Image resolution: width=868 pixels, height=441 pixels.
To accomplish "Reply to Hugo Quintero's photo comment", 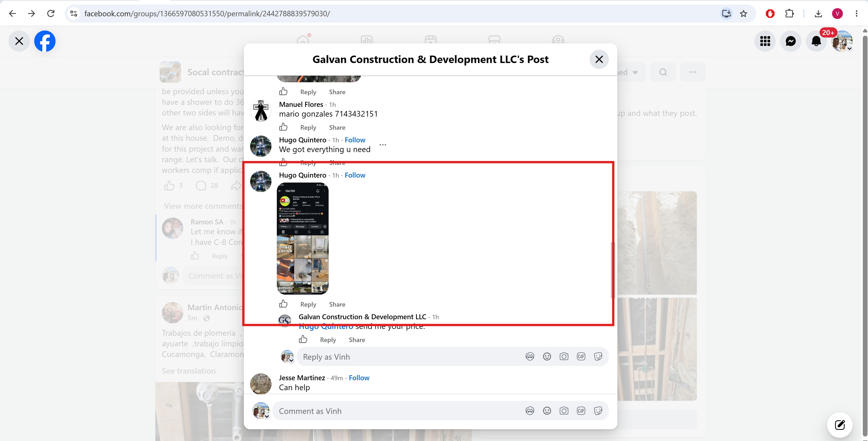I will [308, 304].
